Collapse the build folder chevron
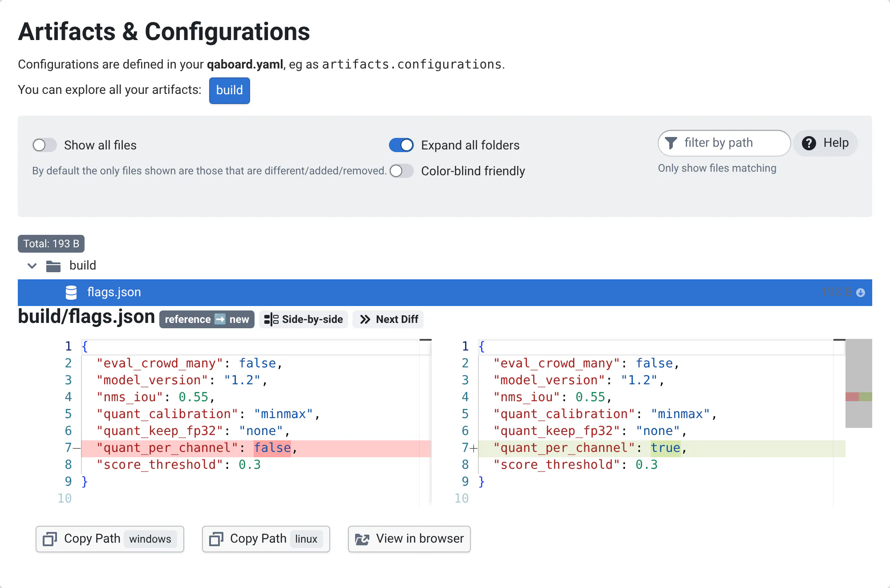The width and height of the screenshot is (890, 588). [32, 266]
